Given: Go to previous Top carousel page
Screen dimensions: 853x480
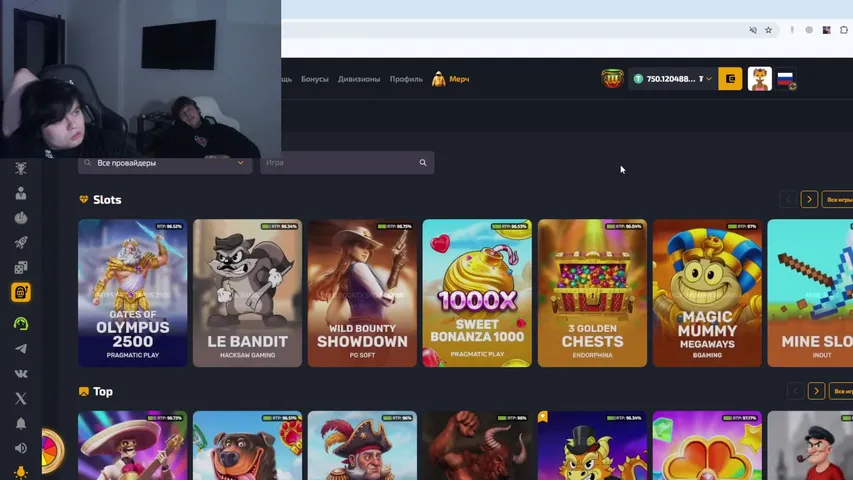Looking at the screenshot, I should 795,391.
